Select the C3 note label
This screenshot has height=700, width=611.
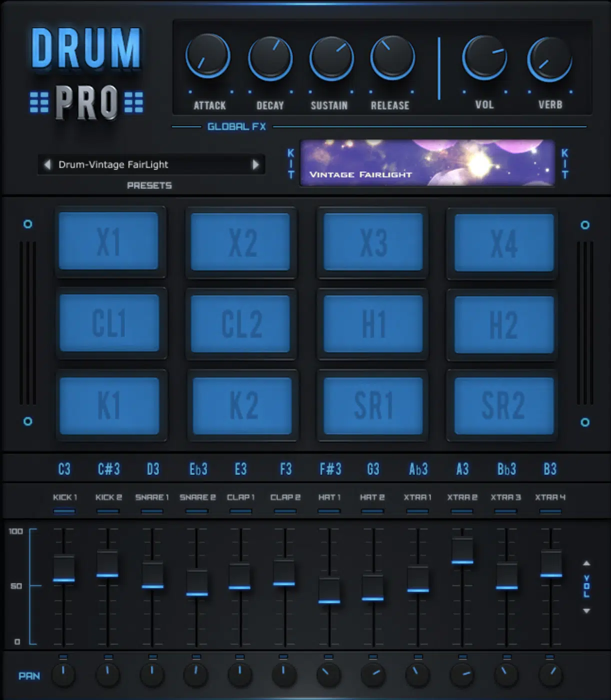click(x=64, y=469)
